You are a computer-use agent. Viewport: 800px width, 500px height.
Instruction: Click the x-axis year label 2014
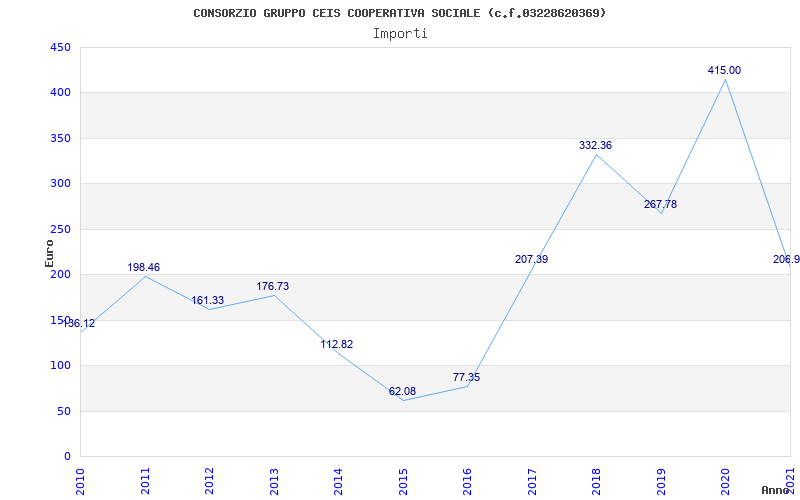[x=339, y=481]
